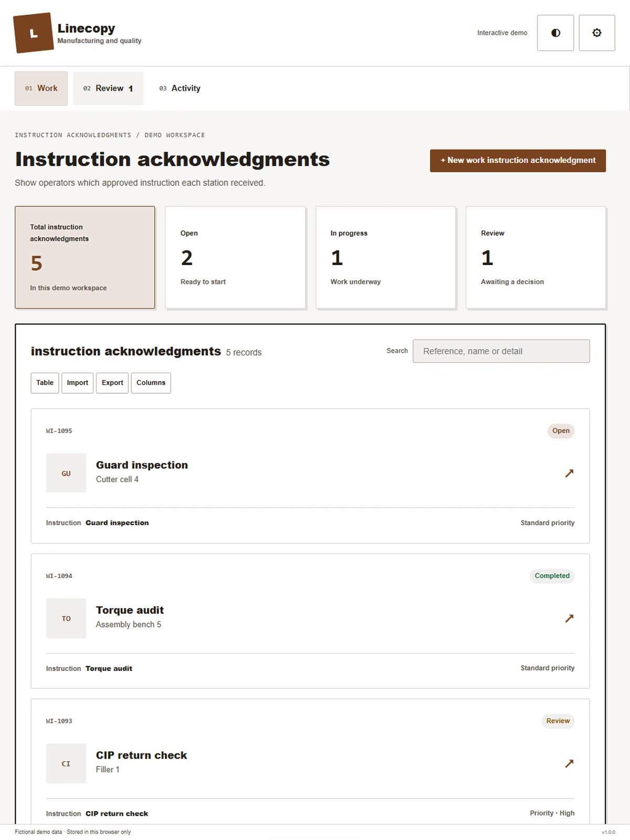Open settings gear icon
The width and height of the screenshot is (630, 840).
[597, 33]
